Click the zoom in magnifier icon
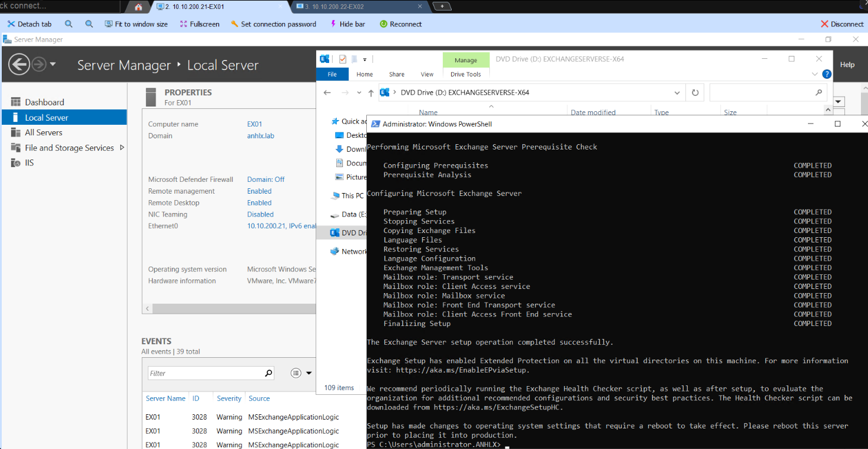868x449 pixels. 69,24
